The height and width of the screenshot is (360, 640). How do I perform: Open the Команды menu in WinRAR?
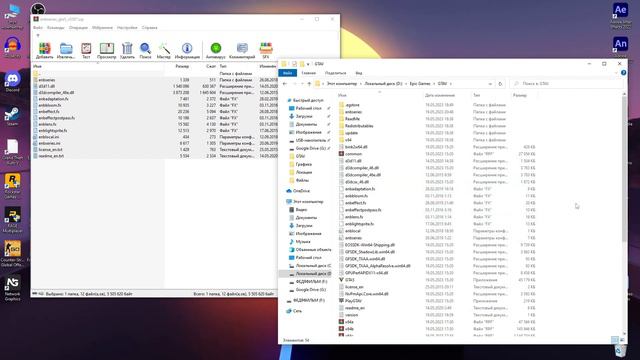[x=56, y=28]
